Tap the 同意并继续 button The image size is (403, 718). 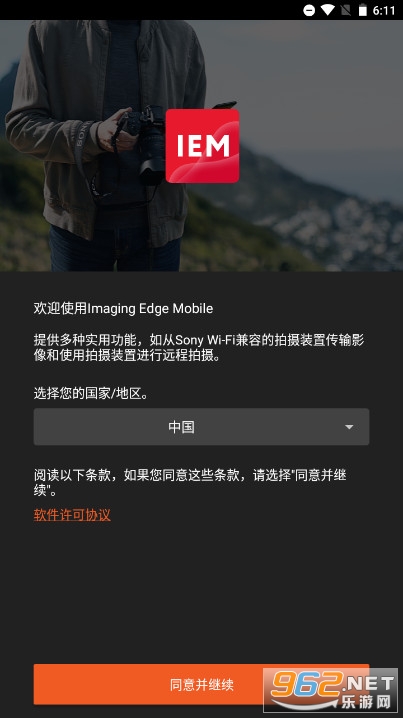tap(202, 685)
